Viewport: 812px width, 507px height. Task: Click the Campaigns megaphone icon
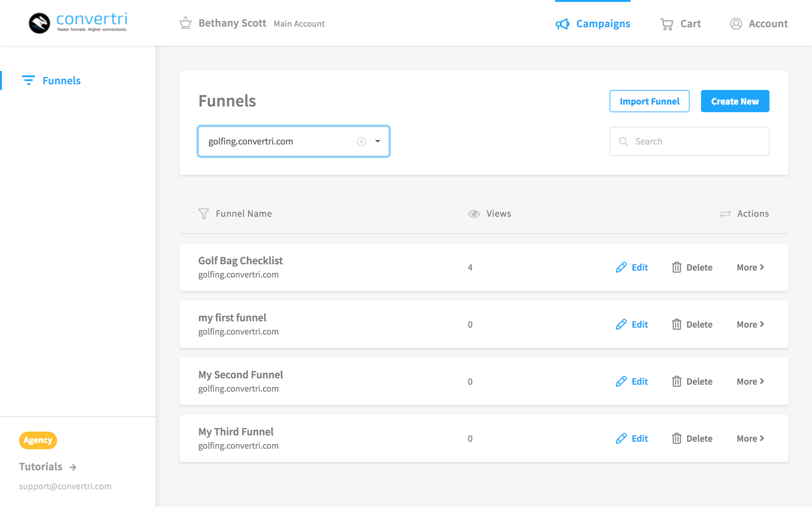(x=562, y=24)
